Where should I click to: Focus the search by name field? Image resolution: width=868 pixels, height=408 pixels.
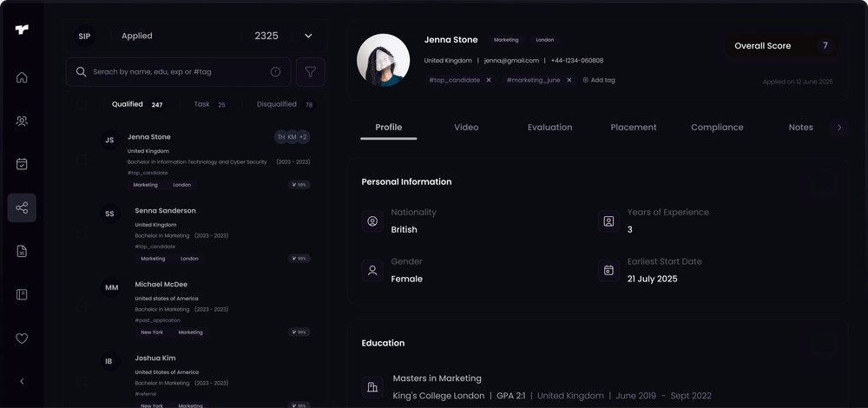[x=178, y=72]
